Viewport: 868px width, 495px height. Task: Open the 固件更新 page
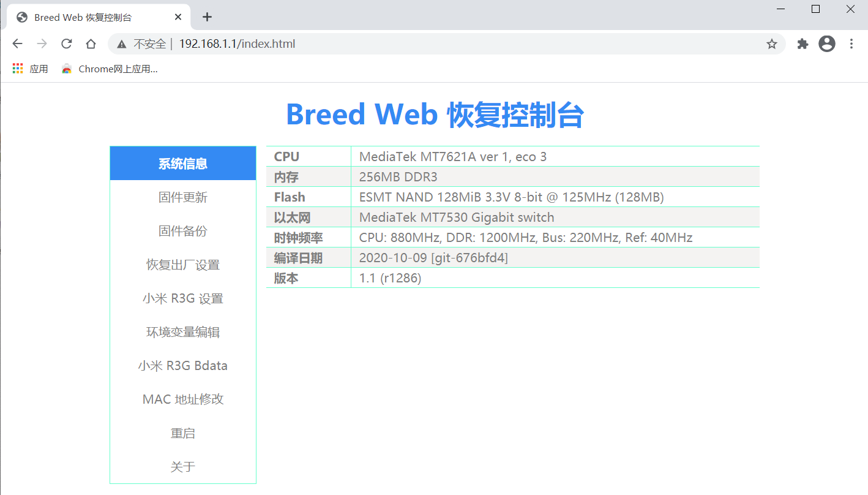pos(183,197)
